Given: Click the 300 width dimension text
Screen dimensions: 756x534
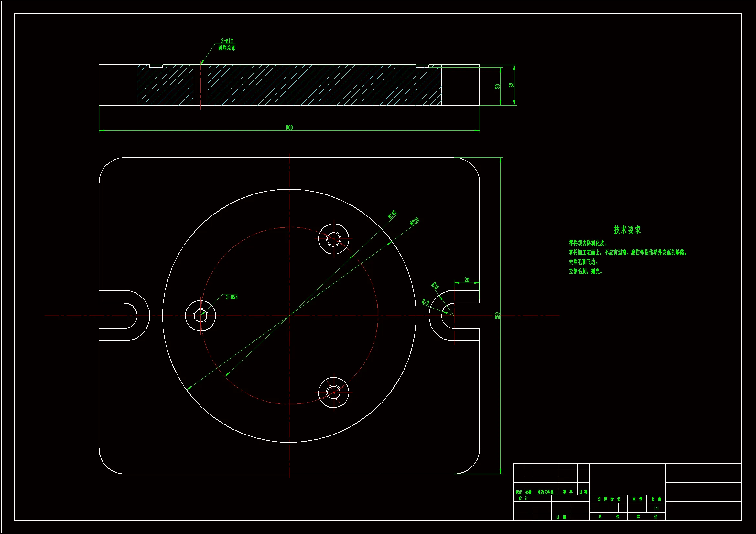Looking at the screenshot, I should [289, 128].
